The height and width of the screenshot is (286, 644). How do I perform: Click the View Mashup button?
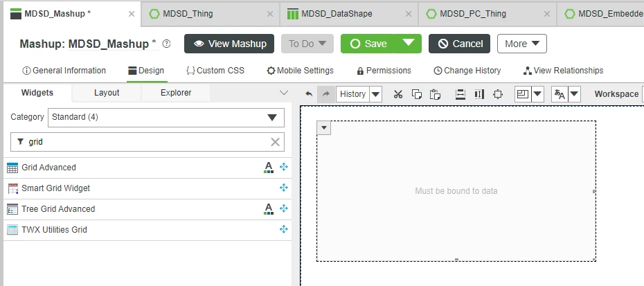(229, 44)
